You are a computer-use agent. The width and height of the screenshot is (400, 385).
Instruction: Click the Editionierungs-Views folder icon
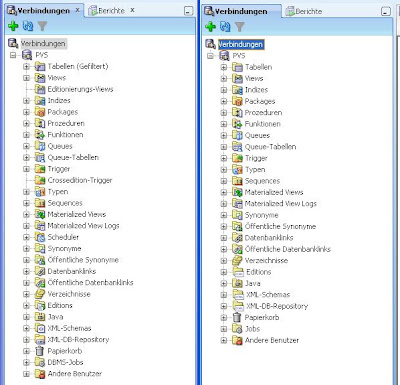click(40, 89)
